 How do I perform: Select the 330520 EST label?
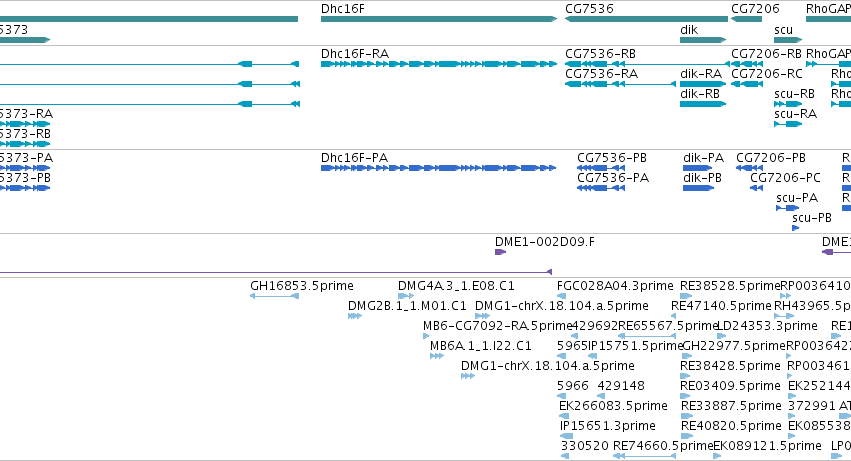tap(585, 446)
